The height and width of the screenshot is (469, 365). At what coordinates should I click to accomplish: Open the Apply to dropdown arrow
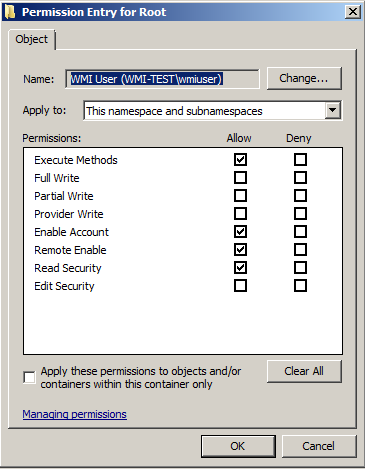pyautogui.click(x=332, y=110)
